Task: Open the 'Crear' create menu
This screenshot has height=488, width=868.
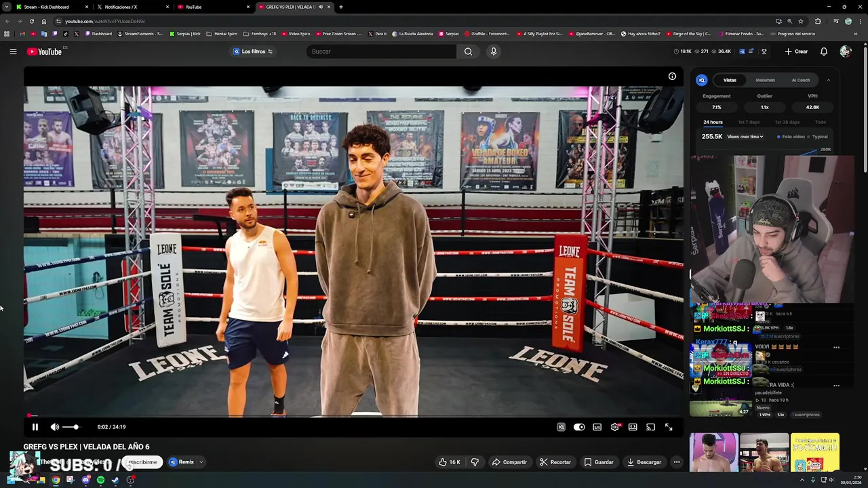Action: click(x=796, y=52)
